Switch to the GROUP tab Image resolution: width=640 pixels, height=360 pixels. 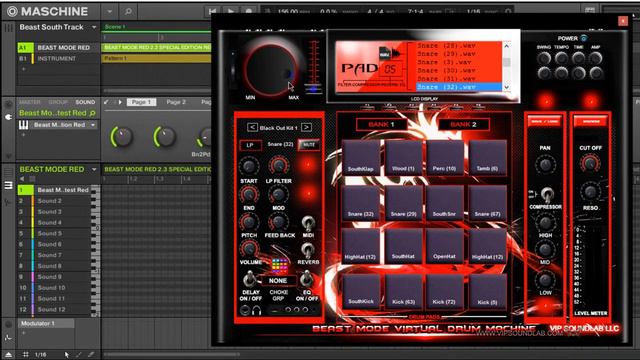58,102
